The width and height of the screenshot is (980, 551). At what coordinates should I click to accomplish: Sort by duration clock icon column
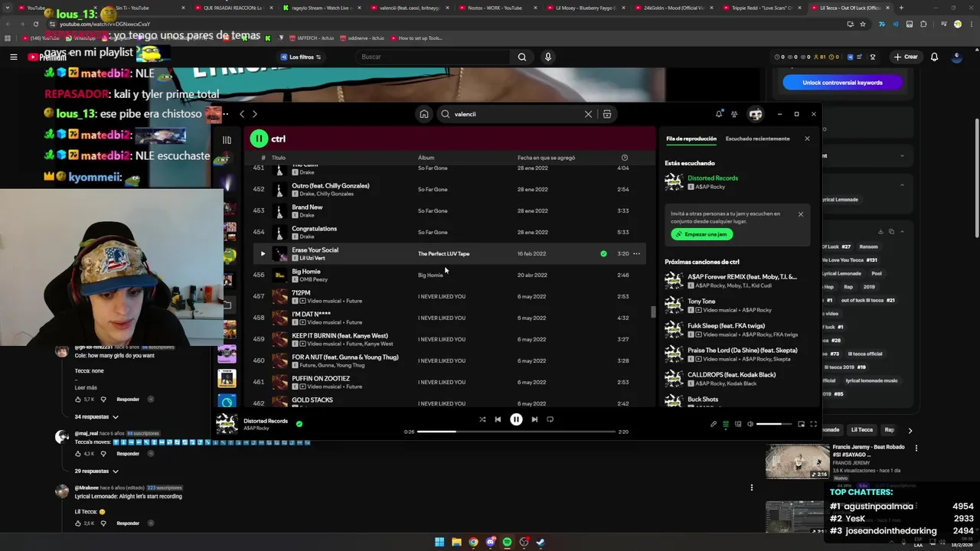coord(624,158)
